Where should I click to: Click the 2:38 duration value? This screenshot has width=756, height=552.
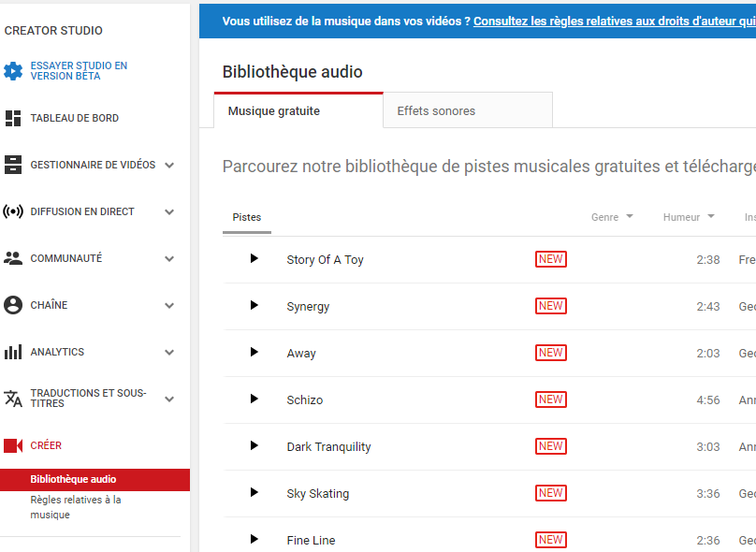click(x=707, y=260)
